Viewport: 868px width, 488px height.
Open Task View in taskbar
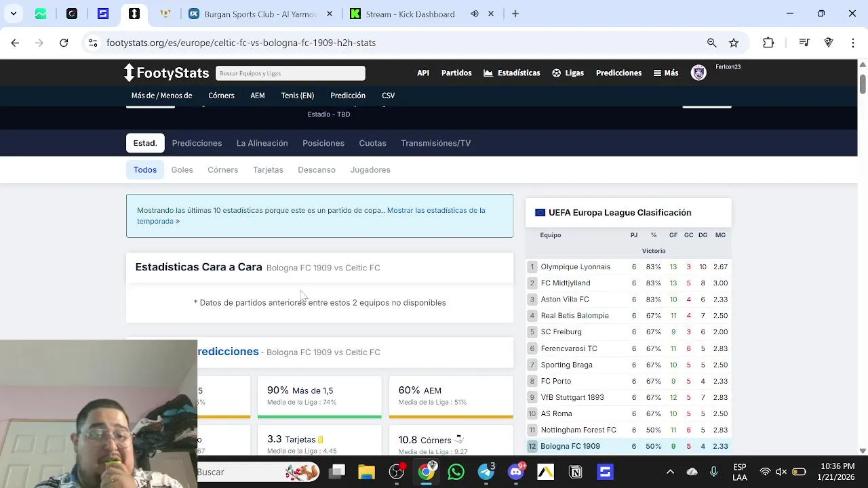point(337,472)
